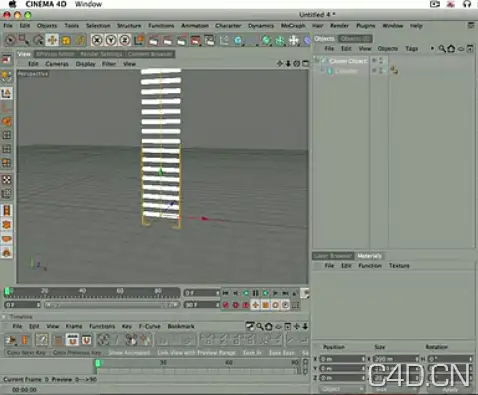Click the viewport move navigation icon
The width and height of the screenshot is (478, 395).
(x=280, y=63)
